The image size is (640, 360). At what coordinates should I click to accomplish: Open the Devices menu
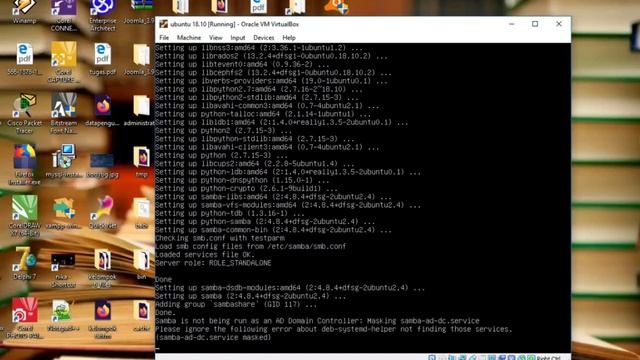pyautogui.click(x=264, y=38)
